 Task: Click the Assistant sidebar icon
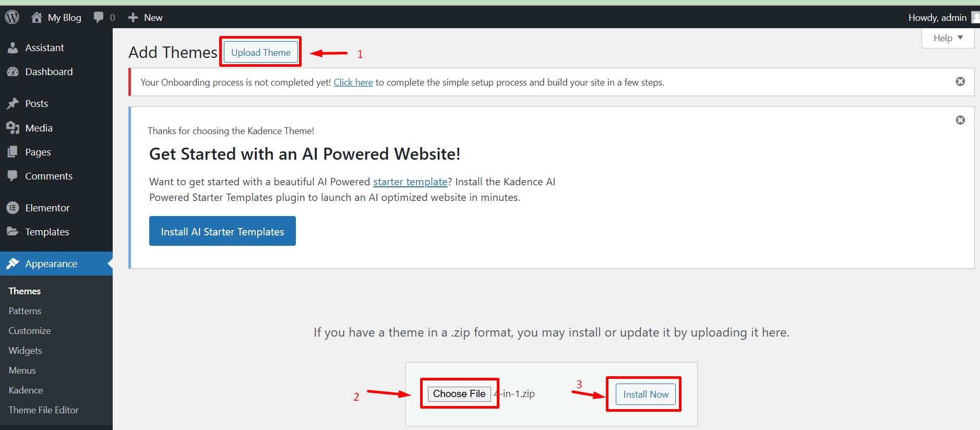[x=13, y=47]
